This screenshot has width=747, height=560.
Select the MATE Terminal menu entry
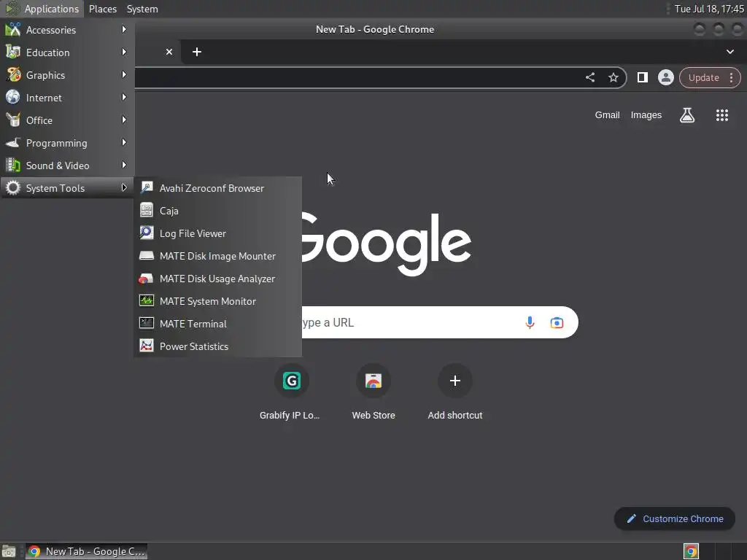217,324
